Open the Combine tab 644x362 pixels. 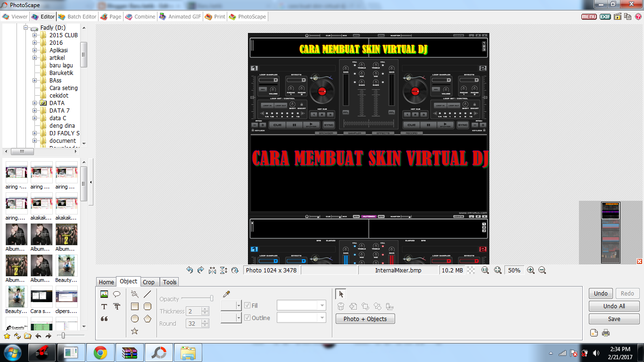pyautogui.click(x=140, y=16)
